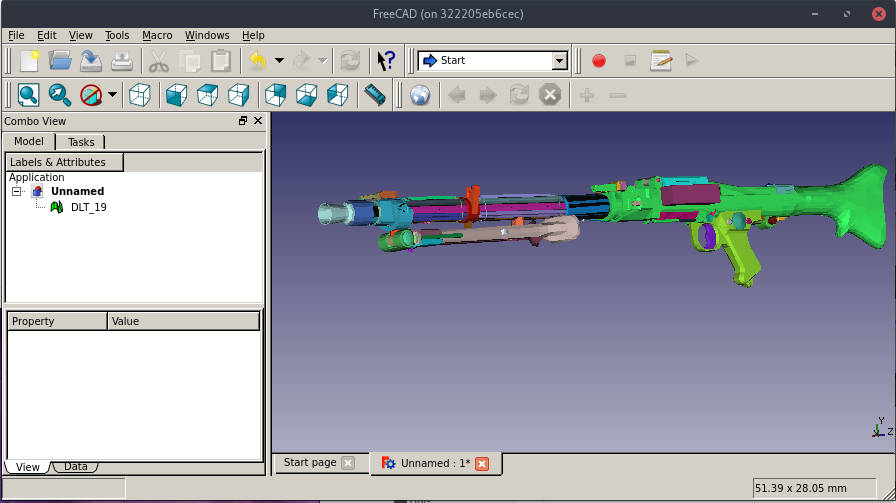Switch to the Tasks tab
This screenshot has width=896, height=503.
point(81,142)
